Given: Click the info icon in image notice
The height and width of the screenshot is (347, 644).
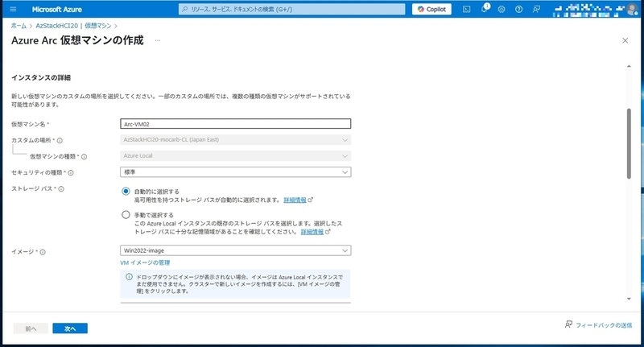Looking at the screenshot, I should pos(129,277).
